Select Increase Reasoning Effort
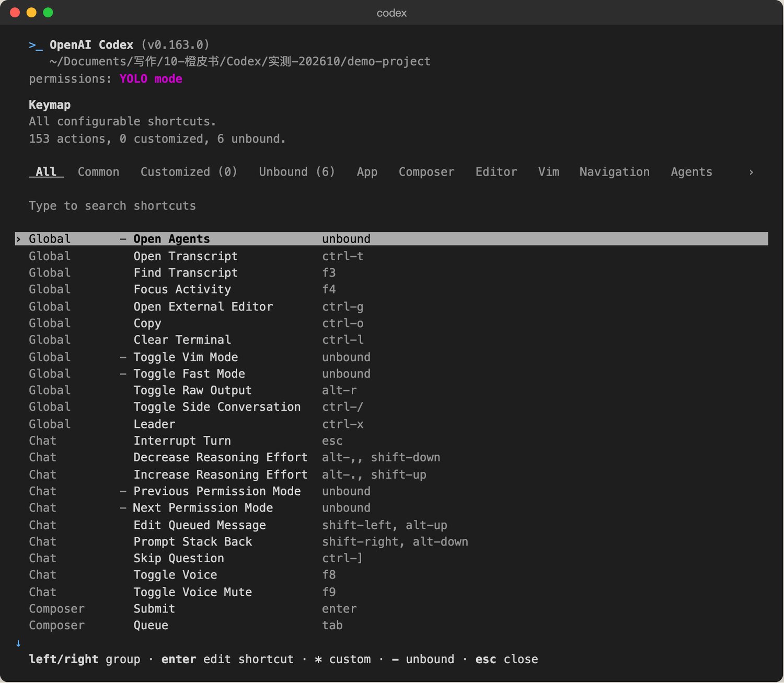The height and width of the screenshot is (683, 784). [391, 475]
